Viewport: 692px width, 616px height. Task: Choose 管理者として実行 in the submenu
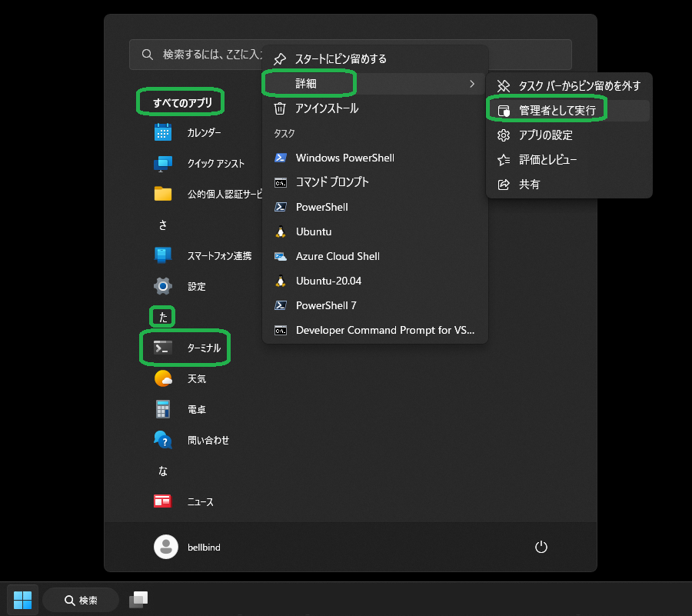(x=569, y=110)
